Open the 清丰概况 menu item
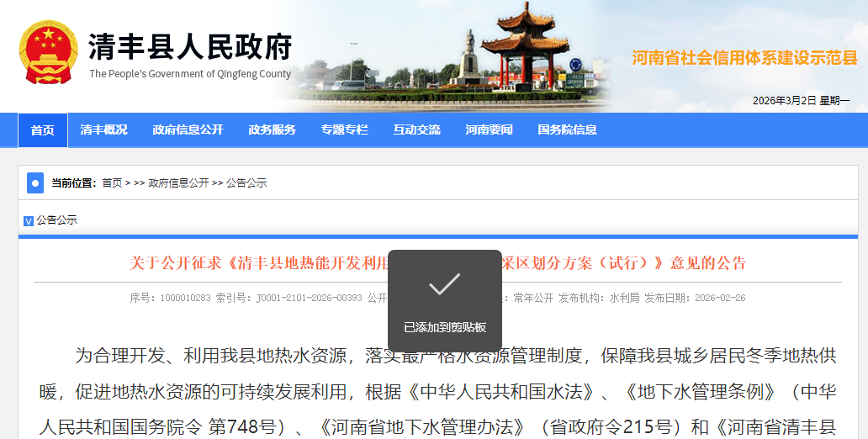This screenshot has height=439, width=868. 103,130
